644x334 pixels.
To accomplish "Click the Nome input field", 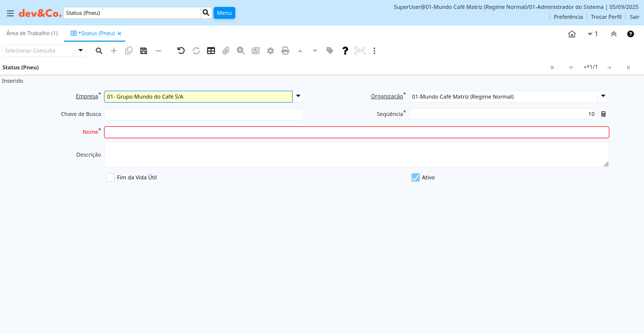I will [x=356, y=132].
